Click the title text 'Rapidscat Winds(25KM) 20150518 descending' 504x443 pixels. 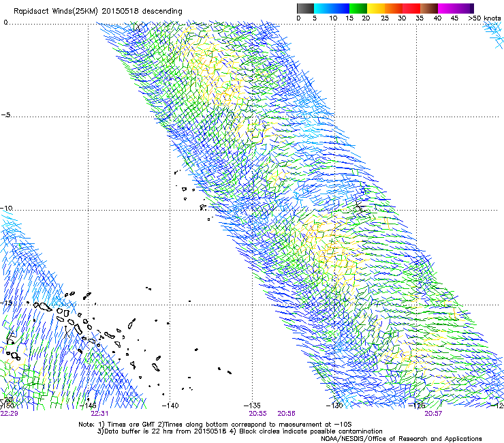tap(97, 12)
